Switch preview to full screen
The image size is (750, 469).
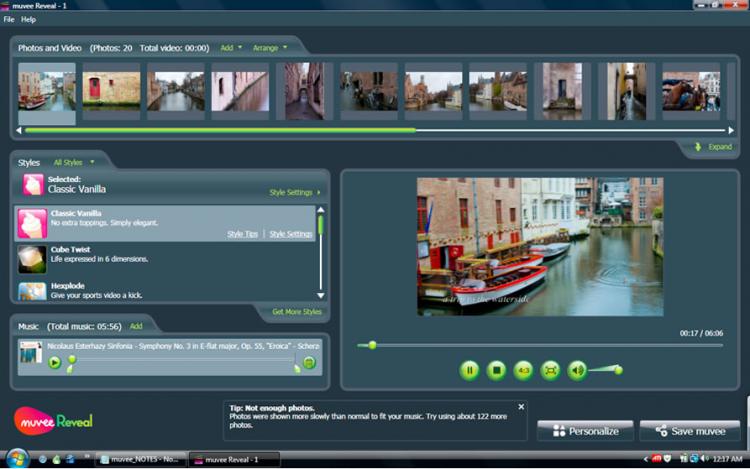coord(550,371)
